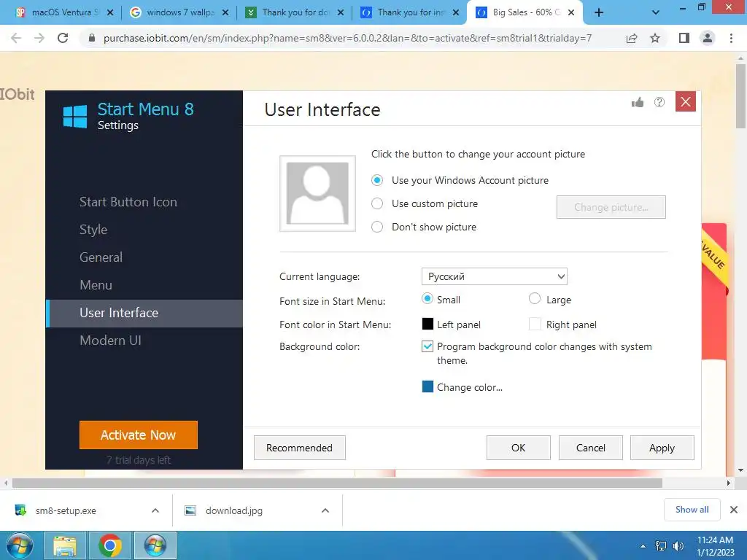Click the site lock icon

click(92, 38)
